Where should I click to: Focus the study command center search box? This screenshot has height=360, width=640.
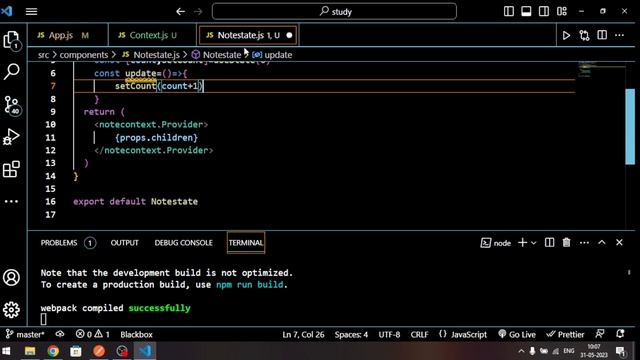[x=334, y=11]
